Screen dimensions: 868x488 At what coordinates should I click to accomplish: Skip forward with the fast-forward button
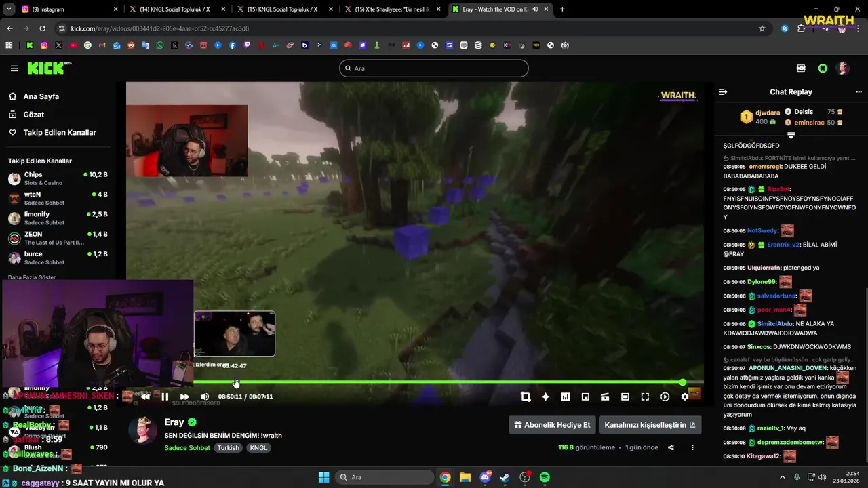(x=184, y=396)
